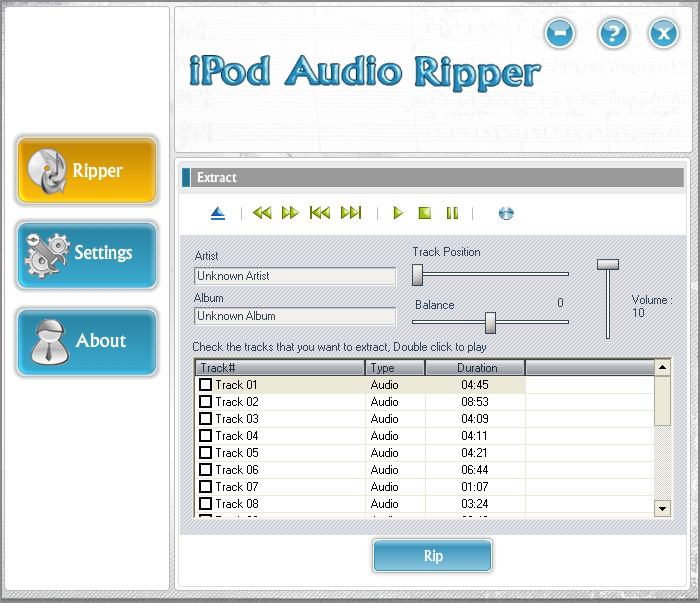Select the duration 01:07 cell
The height and width of the screenshot is (603, 700).
[x=475, y=487]
